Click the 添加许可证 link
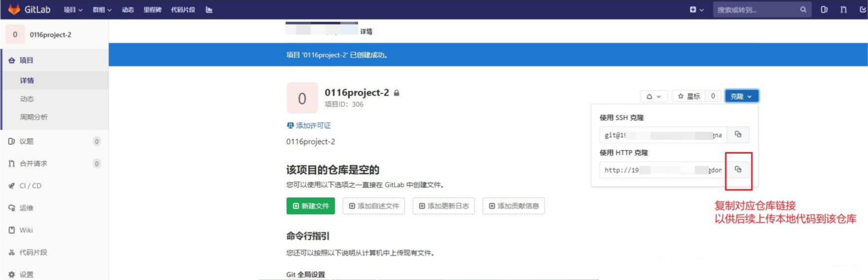This screenshot has width=868, height=280. coord(309,125)
